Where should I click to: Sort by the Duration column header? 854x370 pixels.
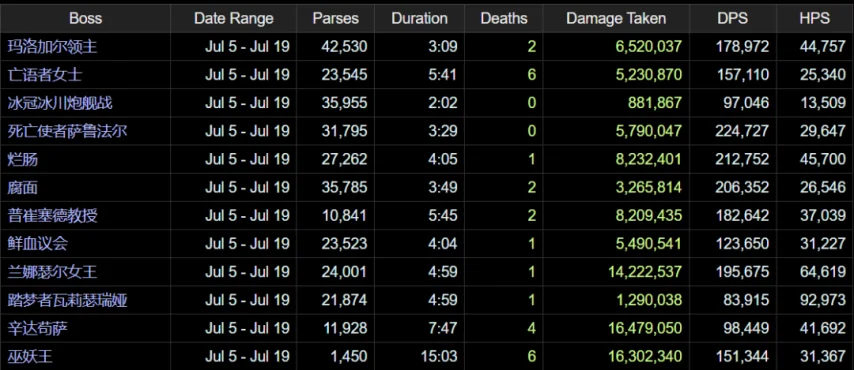click(x=419, y=19)
